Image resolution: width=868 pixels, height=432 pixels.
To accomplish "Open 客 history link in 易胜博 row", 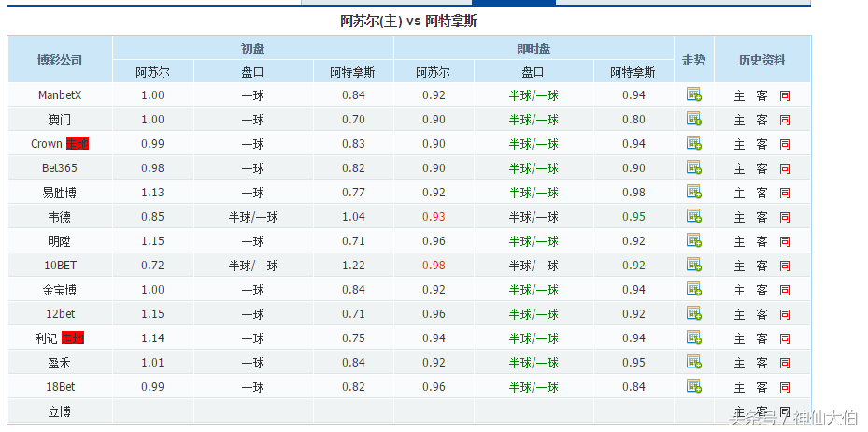I will [x=762, y=194].
